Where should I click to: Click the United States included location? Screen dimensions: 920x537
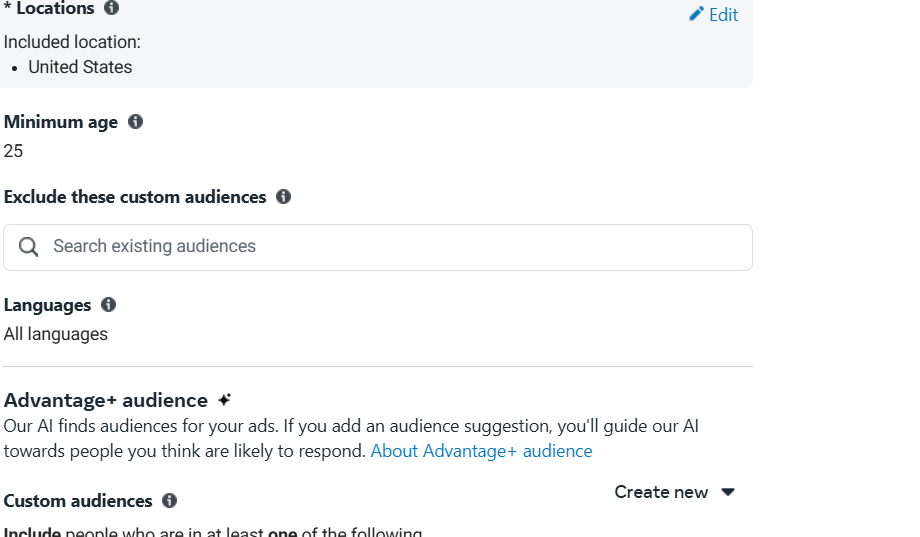tap(80, 67)
